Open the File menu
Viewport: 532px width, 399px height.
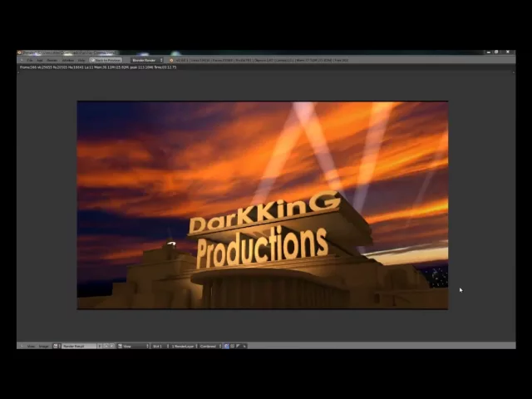pyautogui.click(x=30, y=60)
